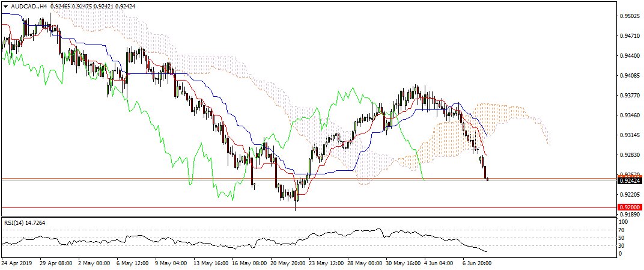Click the 16 May 08:00 time label
The width and height of the screenshot is (644, 270).
pos(251,263)
